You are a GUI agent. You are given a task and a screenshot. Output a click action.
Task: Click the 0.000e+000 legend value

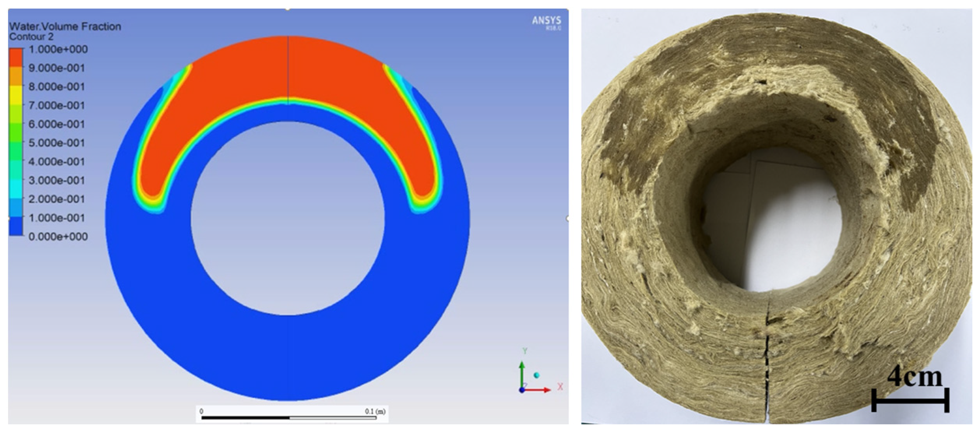[58, 236]
